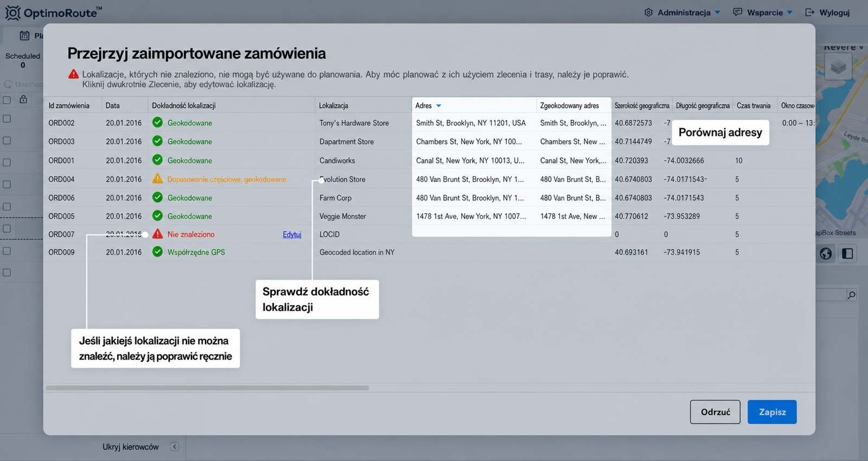The width and height of the screenshot is (868, 461).
Task: Click lock icon in background toolbar
Action: click(x=23, y=99)
